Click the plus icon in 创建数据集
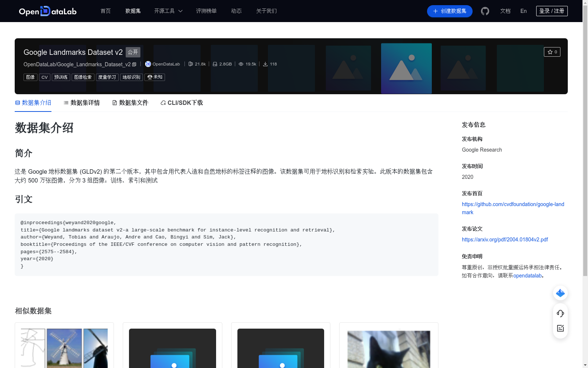 tap(435, 11)
